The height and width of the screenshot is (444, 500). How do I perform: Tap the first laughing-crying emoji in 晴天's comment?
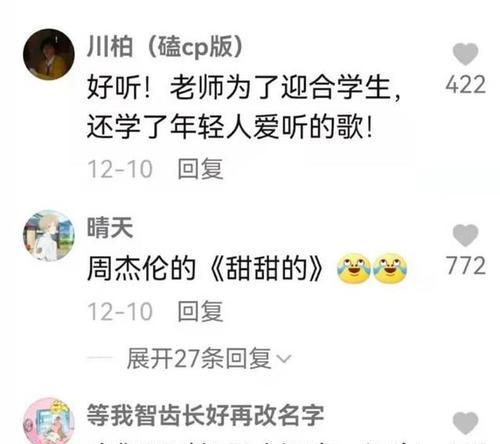[x=354, y=268]
